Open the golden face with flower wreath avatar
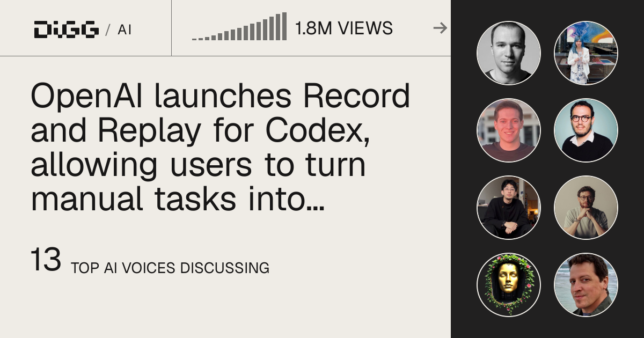 pos(509,285)
